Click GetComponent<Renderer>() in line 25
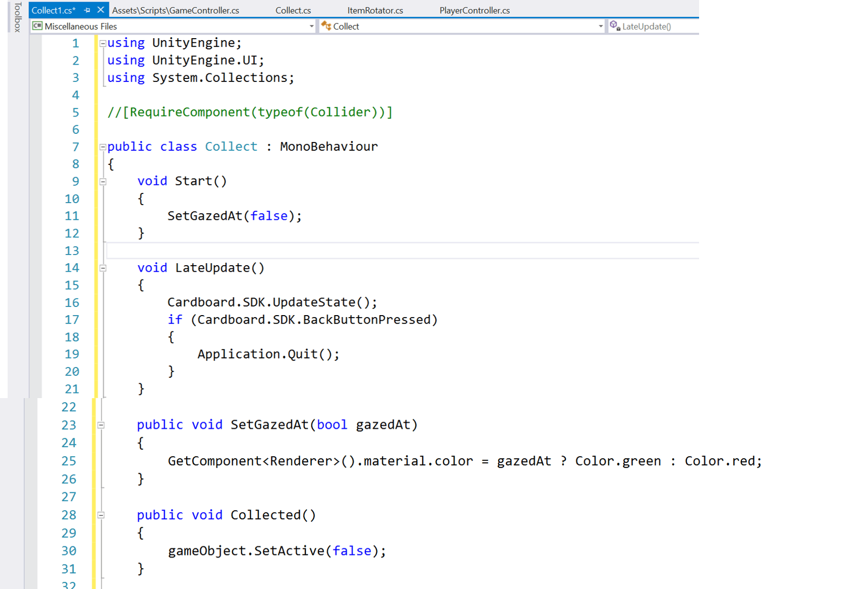The height and width of the screenshot is (589, 868). click(x=262, y=461)
